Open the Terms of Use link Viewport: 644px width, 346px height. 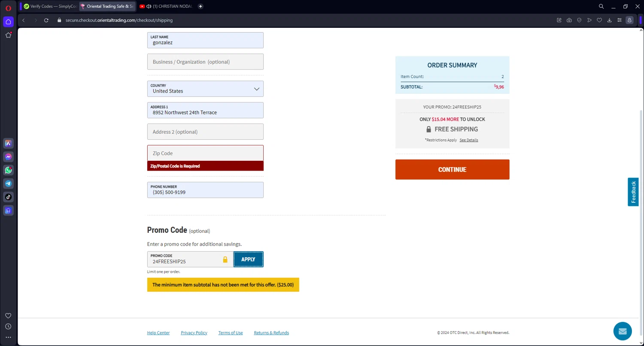tap(231, 333)
